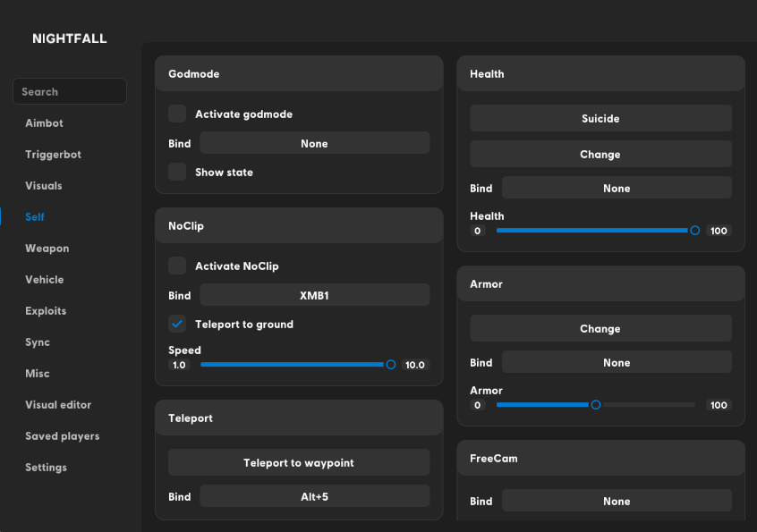Uncheck Teleport to ground
The image size is (757, 532).
click(178, 324)
